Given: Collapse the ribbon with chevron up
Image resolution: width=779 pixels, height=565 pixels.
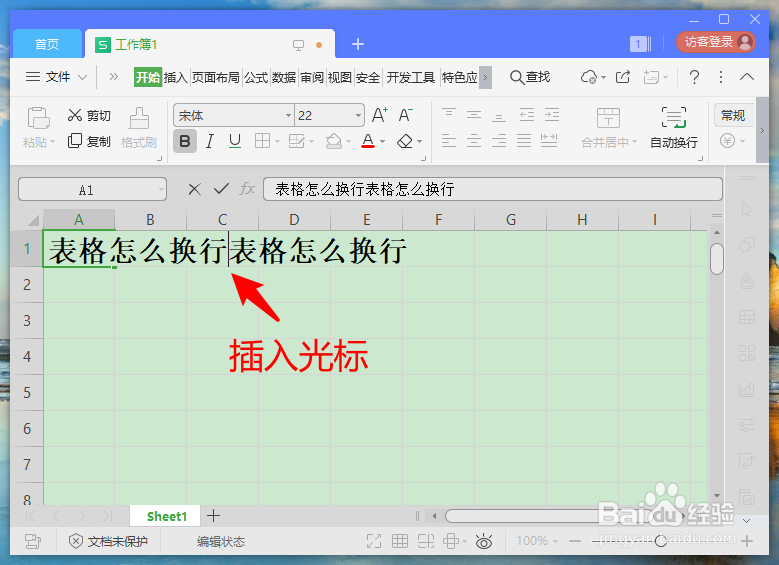Looking at the screenshot, I should [747, 77].
